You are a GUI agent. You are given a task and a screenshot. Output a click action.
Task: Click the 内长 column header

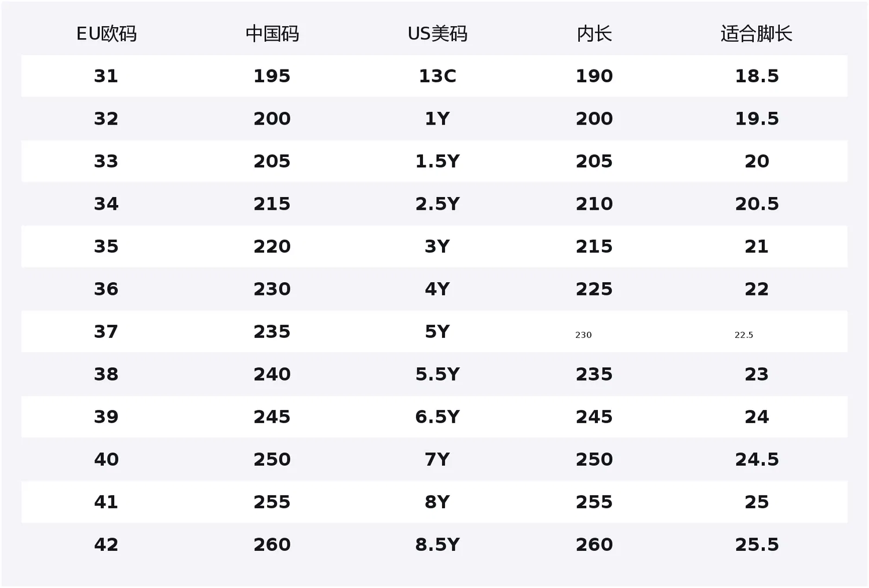tap(594, 34)
